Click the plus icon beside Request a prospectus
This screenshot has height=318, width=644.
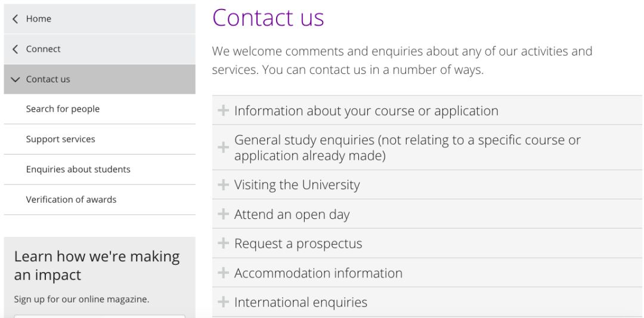coord(224,243)
